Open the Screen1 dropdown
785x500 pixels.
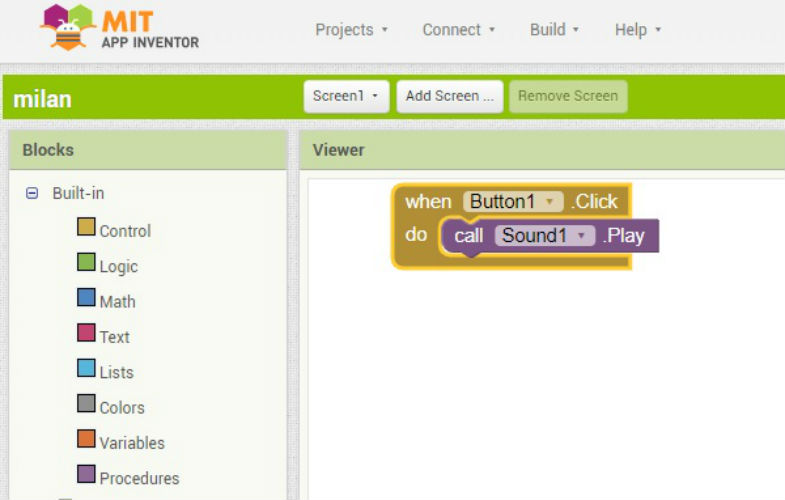346,96
